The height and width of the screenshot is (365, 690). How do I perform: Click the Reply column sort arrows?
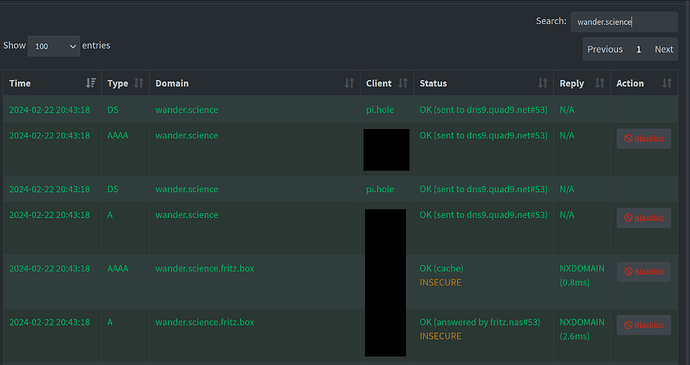600,83
